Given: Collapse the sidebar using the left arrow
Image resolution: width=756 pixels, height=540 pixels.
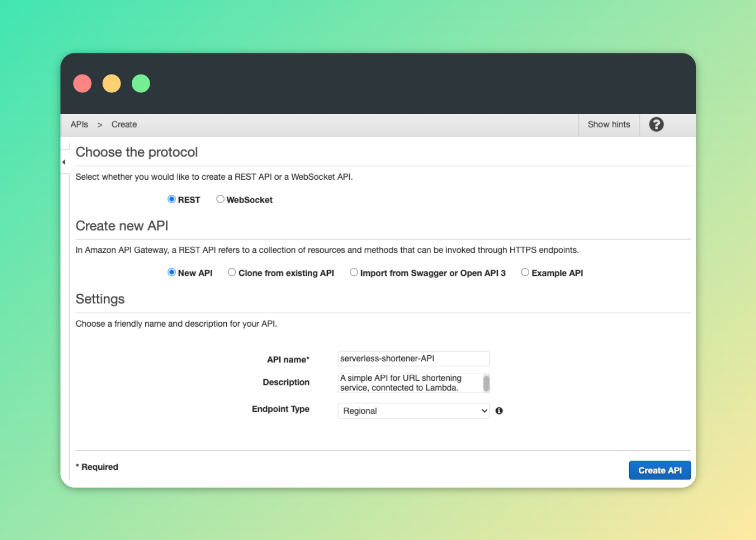Looking at the screenshot, I should tap(64, 161).
